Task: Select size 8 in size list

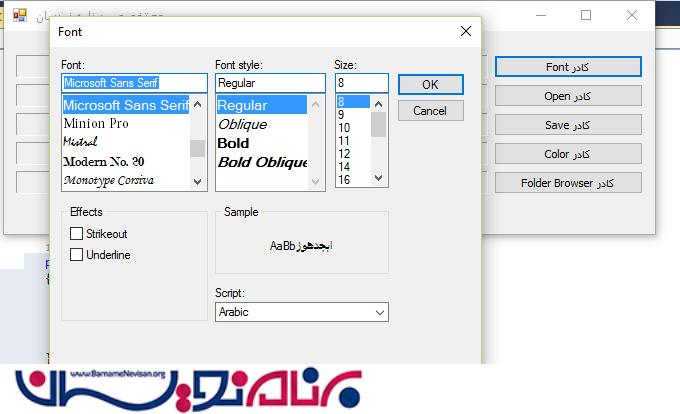Action: [x=353, y=102]
